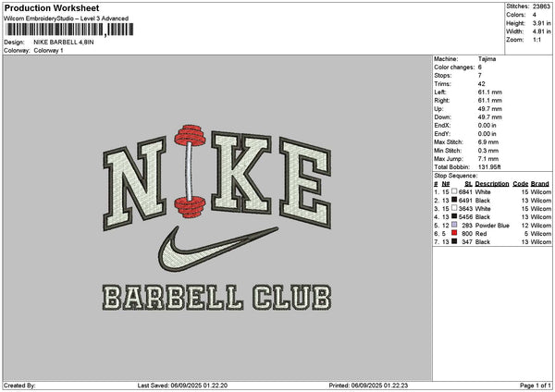Viewport: 555px width, 392px height.
Task: Click the white swatch in stop row 1
Action: [x=454, y=191]
